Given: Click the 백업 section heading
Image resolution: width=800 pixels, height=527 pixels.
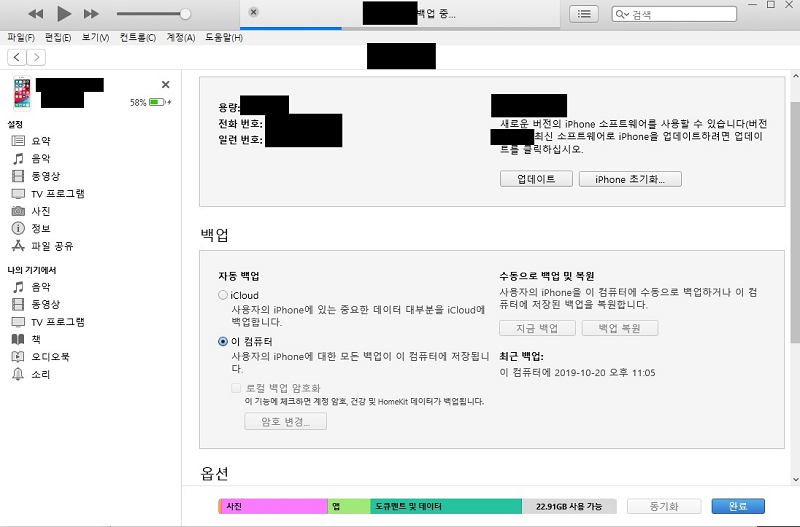Looking at the screenshot, I should [214, 235].
